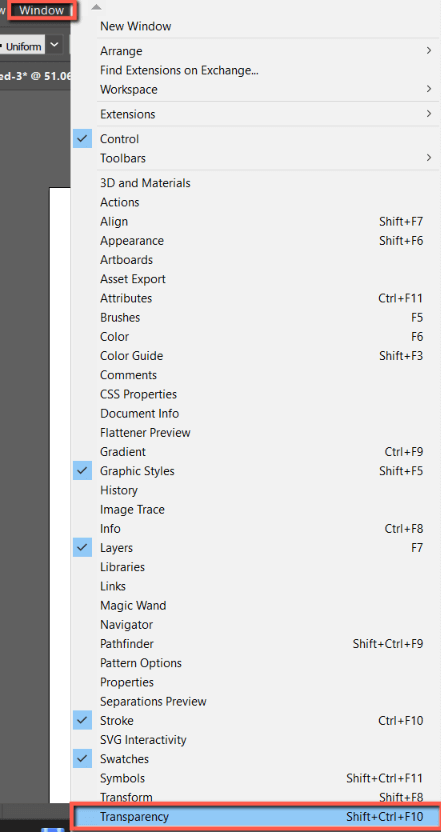Toggle the checked Graphic Styles entry
This screenshot has width=441, height=832.
pos(256,471)
